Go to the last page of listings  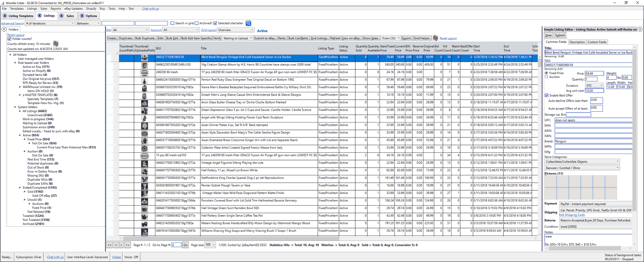pyautogui.click(x=128, y=245)
